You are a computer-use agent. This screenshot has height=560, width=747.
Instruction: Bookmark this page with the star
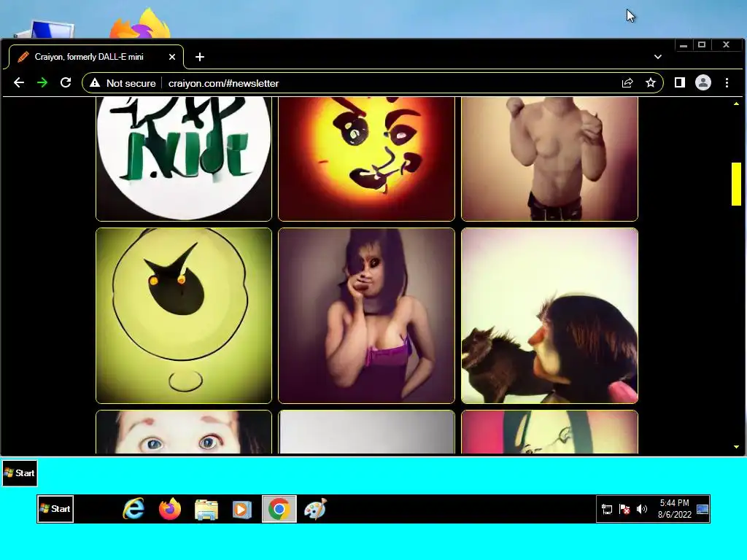650,83
